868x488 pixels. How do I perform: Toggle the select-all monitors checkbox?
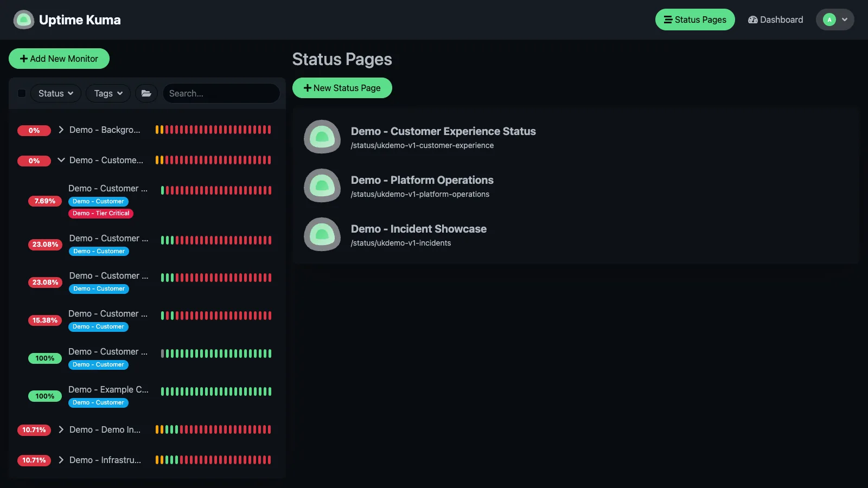click(x=22, y=93)
